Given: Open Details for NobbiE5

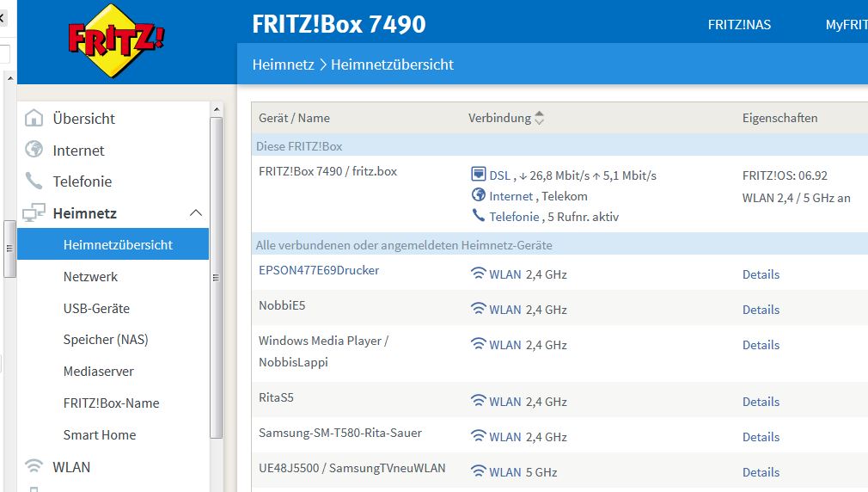Looking at the screenshot, I should [761, 309].
